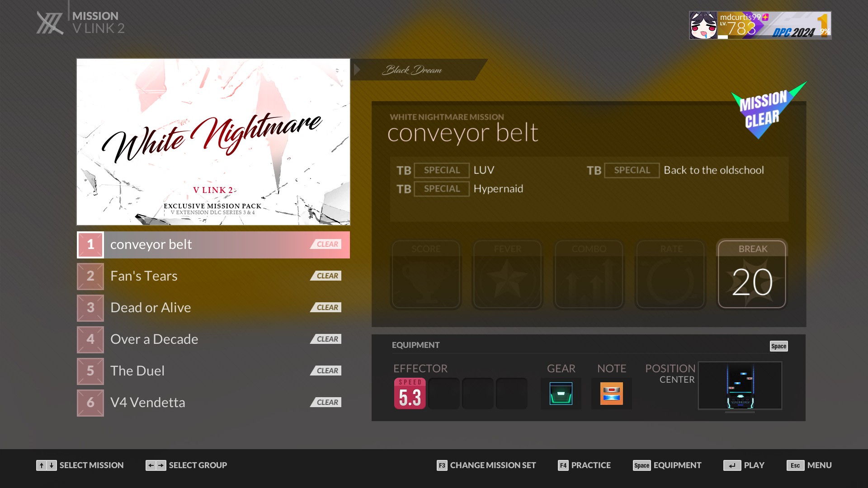Click the RATE circle condition tile
This screenshot has height=488, width=868.
[x=670, y=274]
